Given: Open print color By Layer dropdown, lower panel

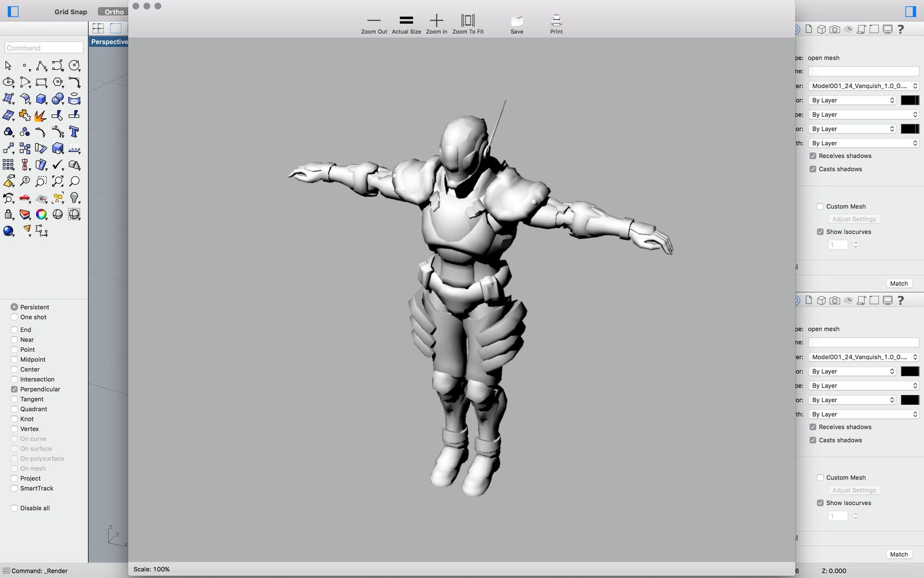Looking at the screenshot, I should 853,400.
